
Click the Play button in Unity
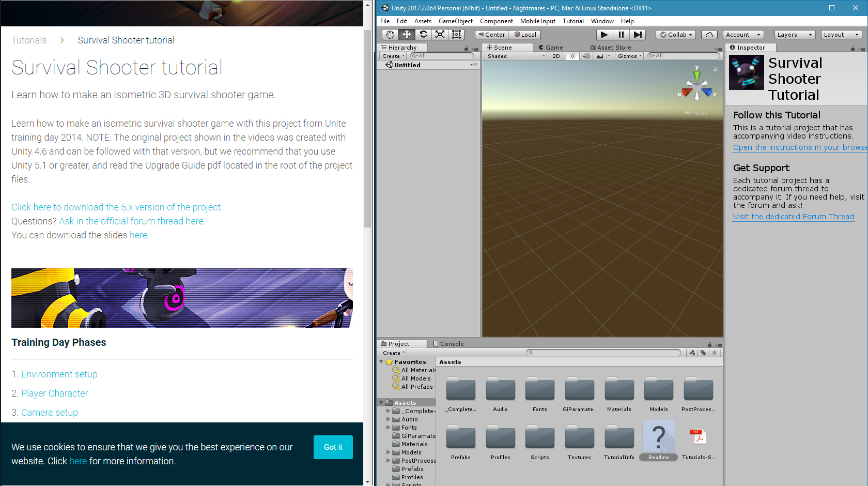[x=604, y=35]
